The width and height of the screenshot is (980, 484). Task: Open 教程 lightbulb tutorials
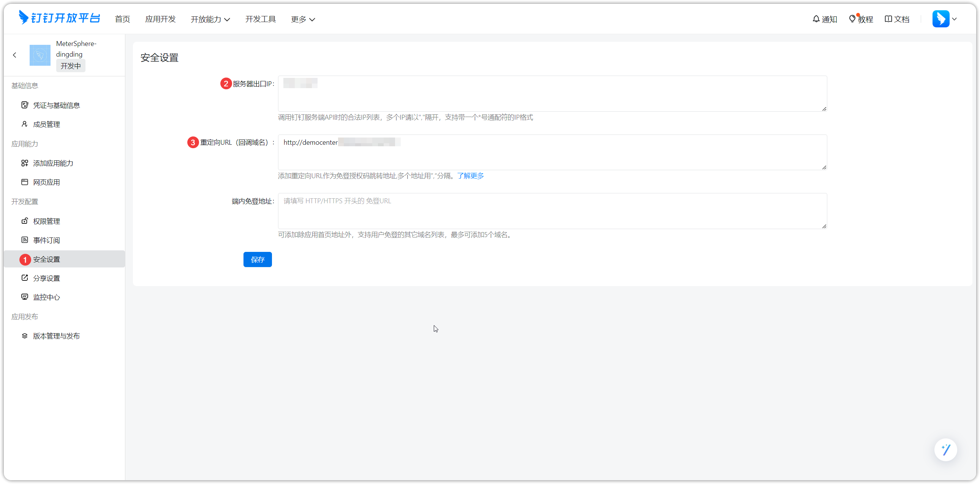861,19
